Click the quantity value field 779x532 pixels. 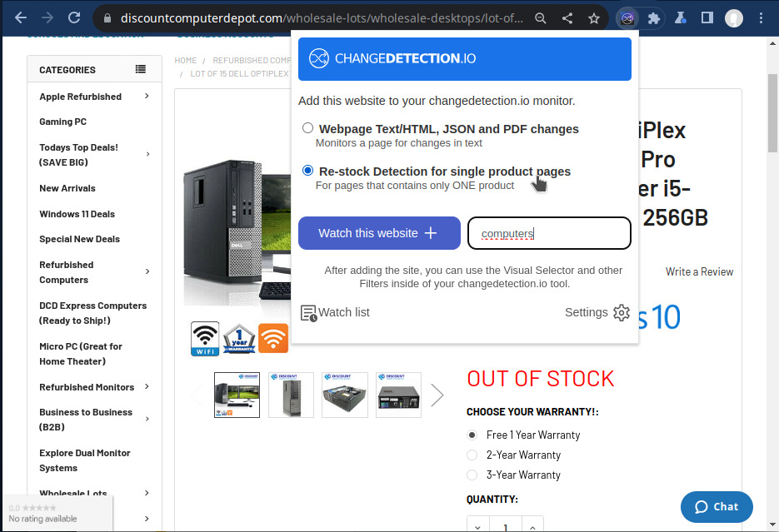click(505, 527)
